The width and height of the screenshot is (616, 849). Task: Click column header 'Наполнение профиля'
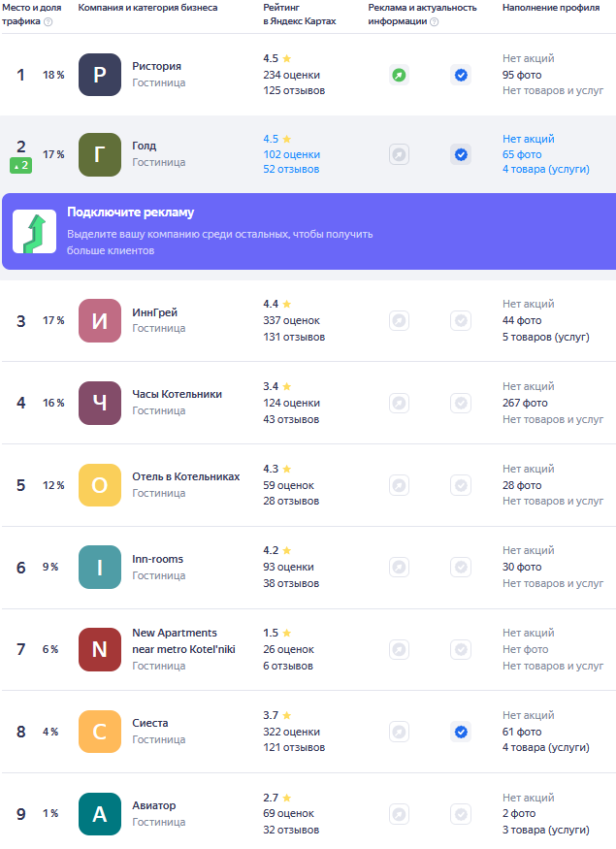[551, 8]
